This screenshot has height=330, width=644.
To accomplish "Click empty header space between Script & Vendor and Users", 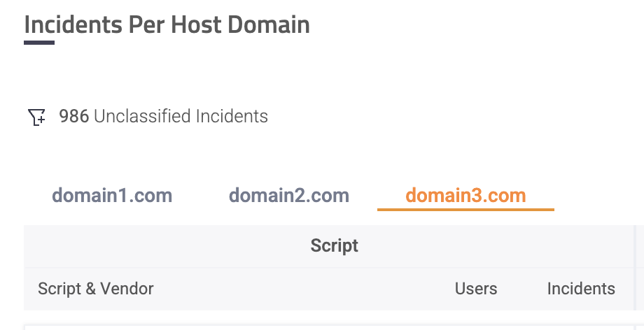I will click(301, 289).
